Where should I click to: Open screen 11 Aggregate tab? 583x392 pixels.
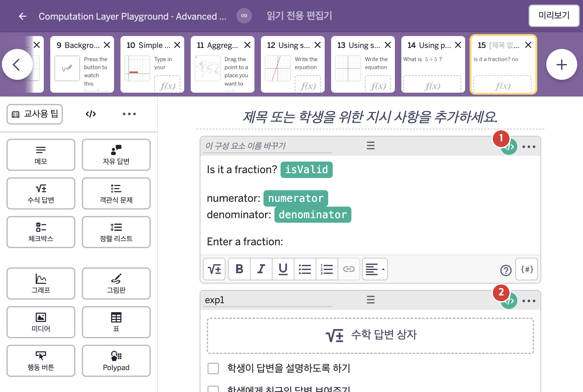pyautogui.click(x=223, y=64)
